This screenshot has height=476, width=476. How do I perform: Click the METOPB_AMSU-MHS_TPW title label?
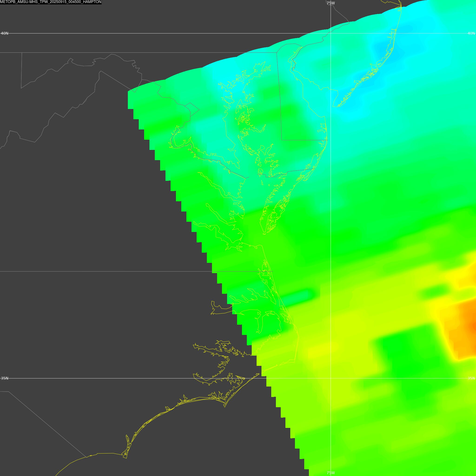(51, 2)
